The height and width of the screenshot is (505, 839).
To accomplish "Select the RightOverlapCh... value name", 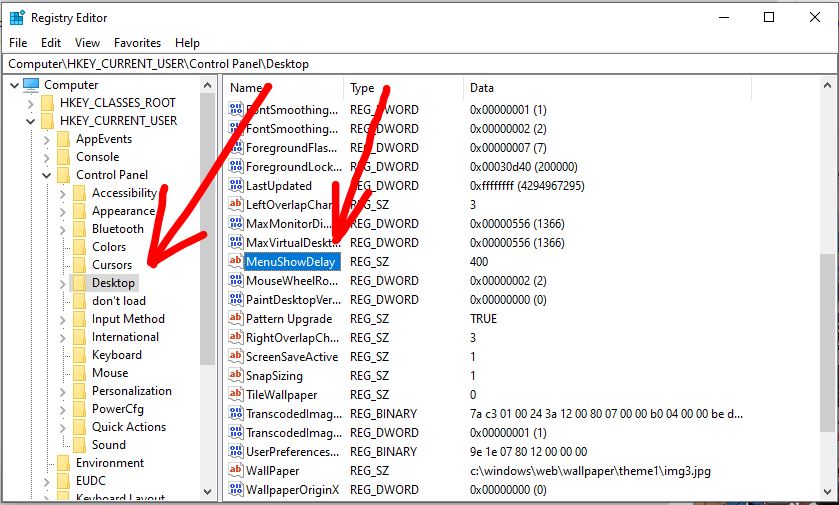I will click(292, 338).
